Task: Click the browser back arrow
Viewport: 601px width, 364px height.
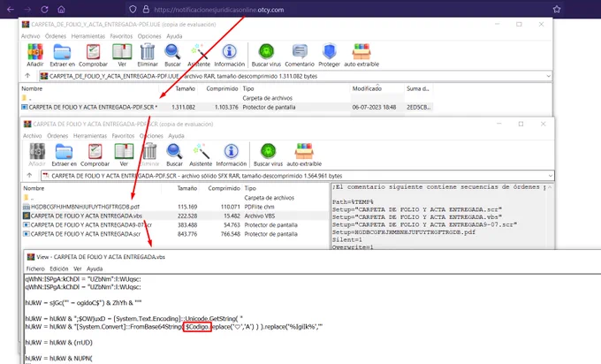Action: (11, 9)
